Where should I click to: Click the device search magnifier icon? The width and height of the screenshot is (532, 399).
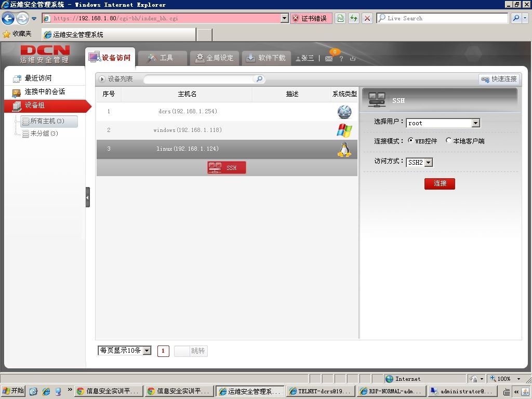click(x=259, y=79)
